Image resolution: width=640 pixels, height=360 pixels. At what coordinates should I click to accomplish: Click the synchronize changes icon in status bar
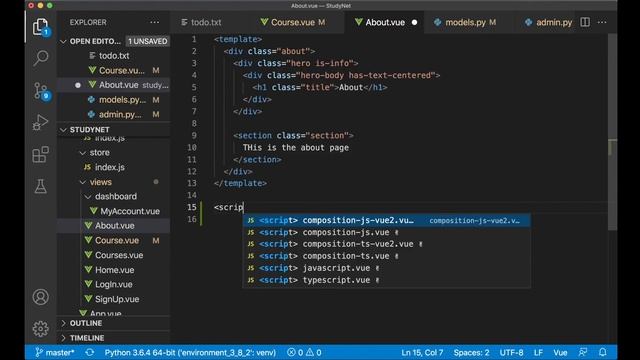click(90, 352)
